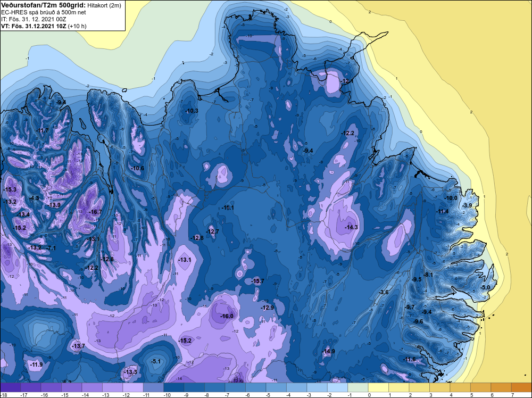The image size is (532, 398).
Task: Pick legend swatch between -1 and 0
Action: coord(358,387)
